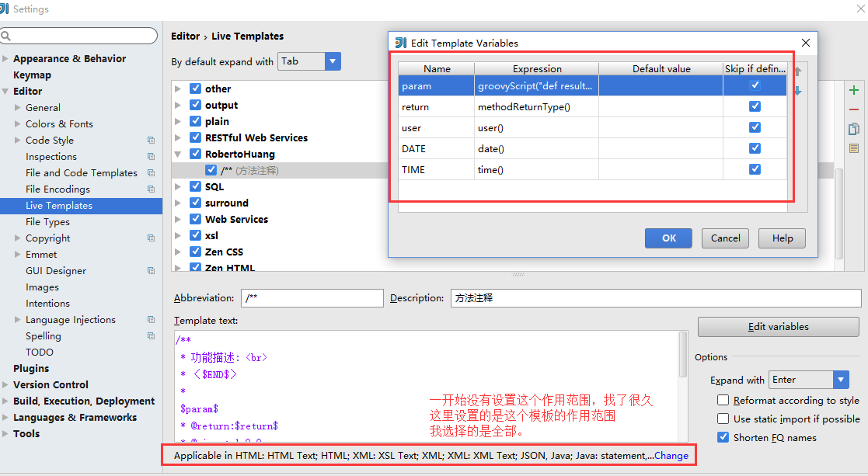The image size is (868, 476).
Task: Select the groovyScript expression cell
Action: [x=536, y=85]
